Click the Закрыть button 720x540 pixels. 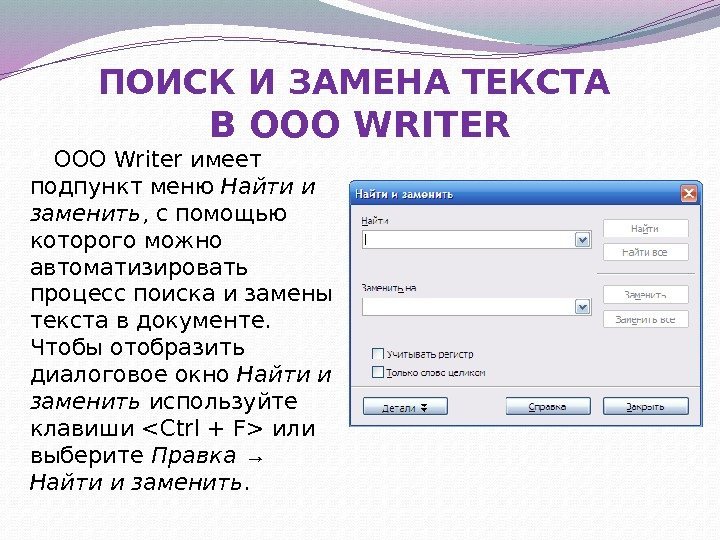(x=646, y=407)
